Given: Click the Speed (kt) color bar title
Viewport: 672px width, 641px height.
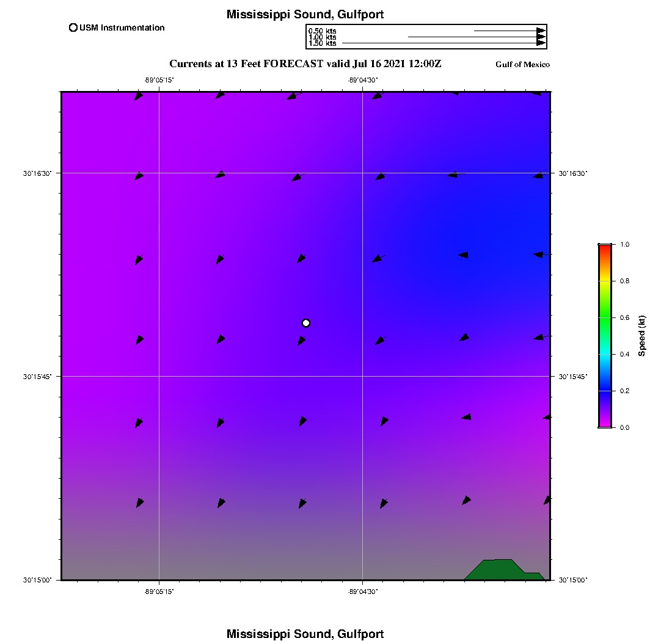Looking at the screenshot, I should (x=641, y=336).
